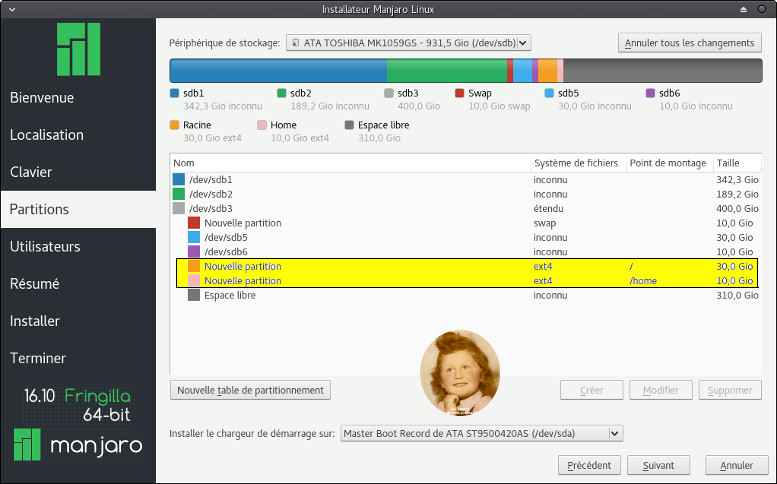Viewport: 777px width, 484px height.
Task: Click the orange root partition icon in table
Action: 194,267
